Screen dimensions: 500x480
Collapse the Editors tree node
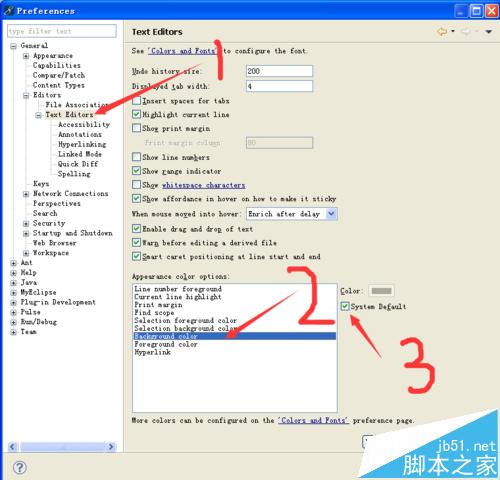coord(26,95)
